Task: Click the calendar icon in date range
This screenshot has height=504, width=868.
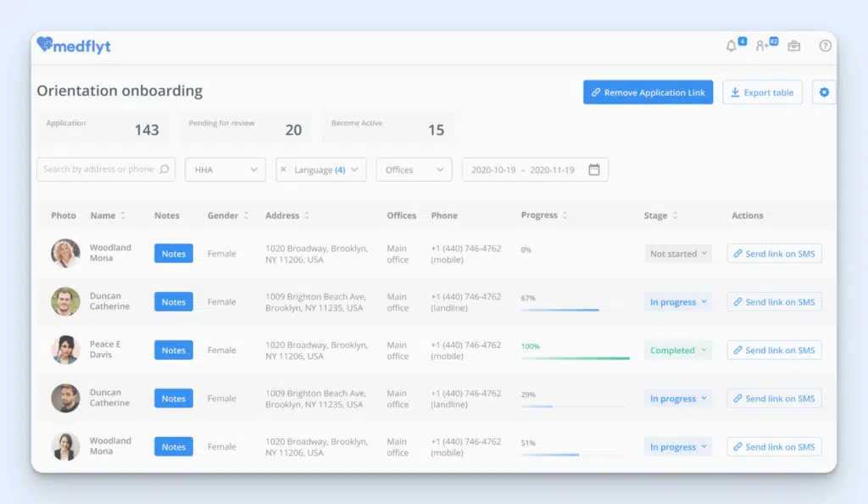Action: (594, 170)
